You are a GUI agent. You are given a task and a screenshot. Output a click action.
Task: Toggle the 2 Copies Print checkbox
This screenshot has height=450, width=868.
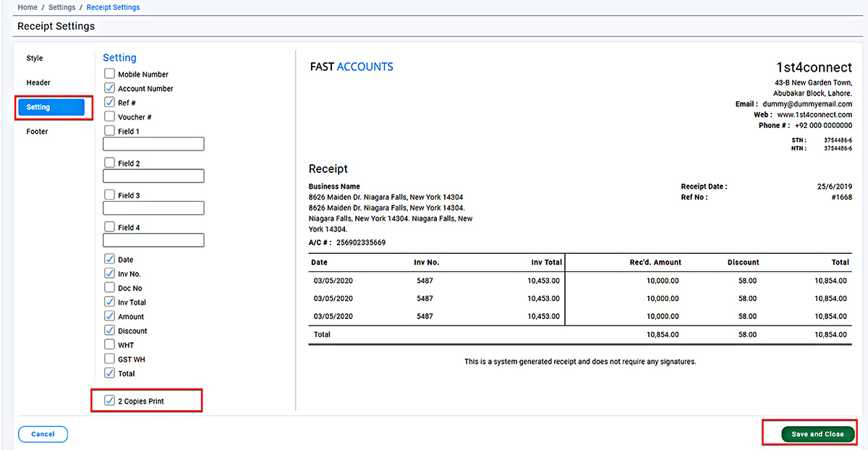pos(110,401)
